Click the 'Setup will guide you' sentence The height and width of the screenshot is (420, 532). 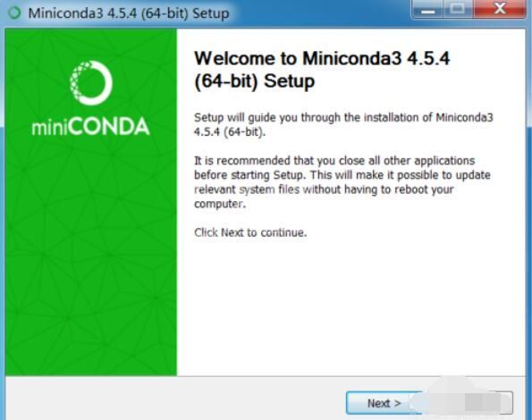point(343,117)
